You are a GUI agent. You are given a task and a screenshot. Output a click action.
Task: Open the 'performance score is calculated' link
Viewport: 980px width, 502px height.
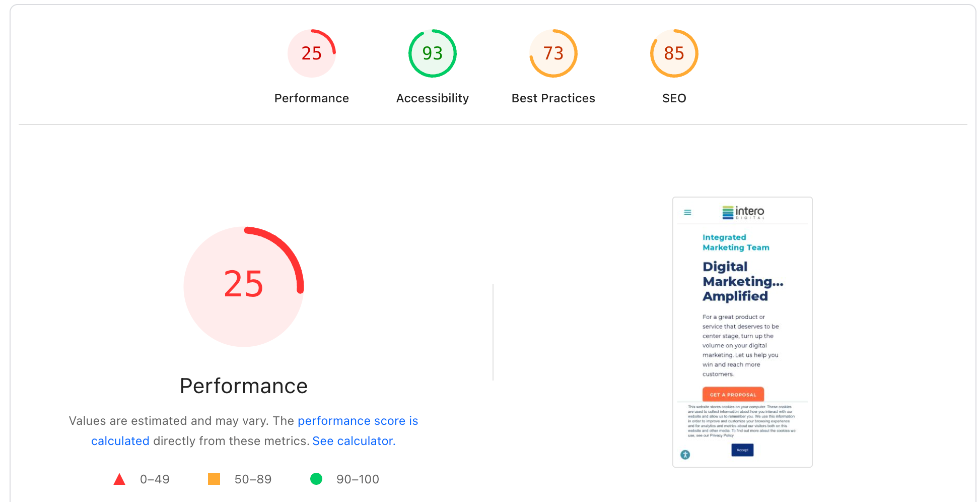358,421
